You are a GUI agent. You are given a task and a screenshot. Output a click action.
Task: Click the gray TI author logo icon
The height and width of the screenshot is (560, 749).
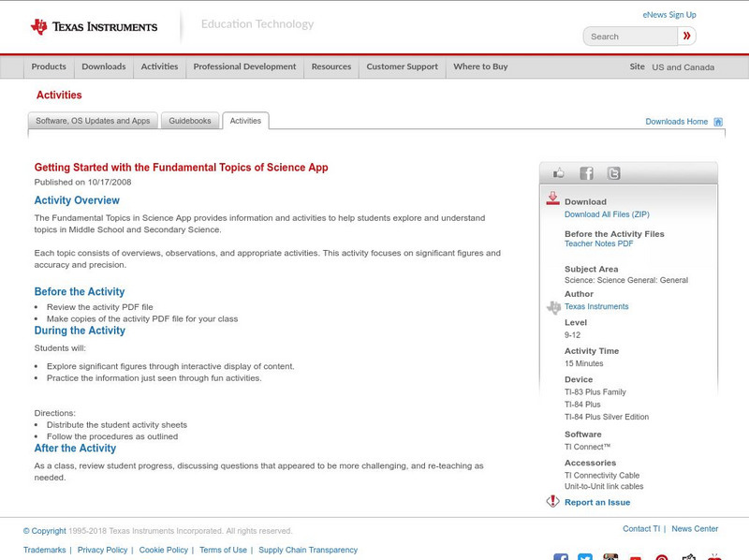tap(553, 307)
